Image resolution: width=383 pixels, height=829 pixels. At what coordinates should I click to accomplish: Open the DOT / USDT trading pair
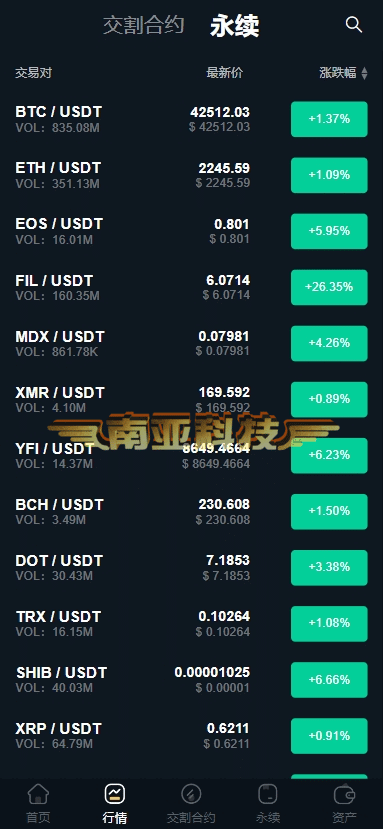pos(192,567)
